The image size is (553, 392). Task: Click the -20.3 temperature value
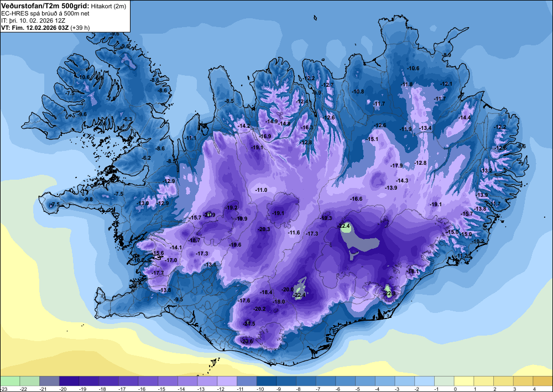click(x=264, y=229)
